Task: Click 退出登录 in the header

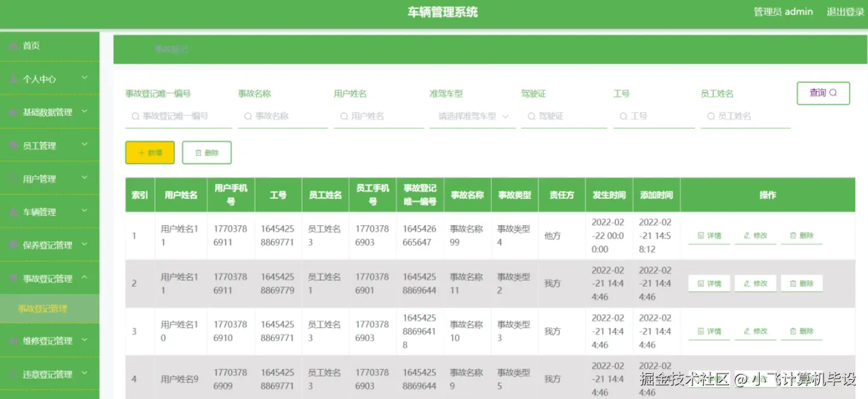Action: click(x=845, y=11)
